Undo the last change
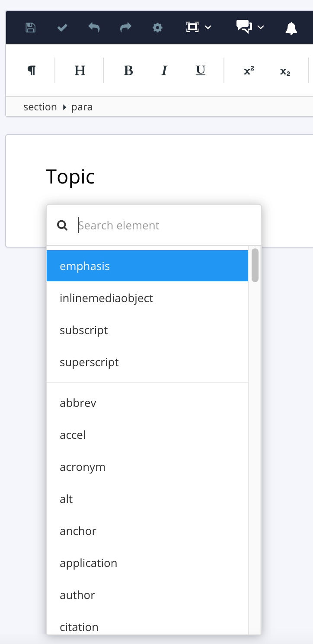 coord(94,27)
